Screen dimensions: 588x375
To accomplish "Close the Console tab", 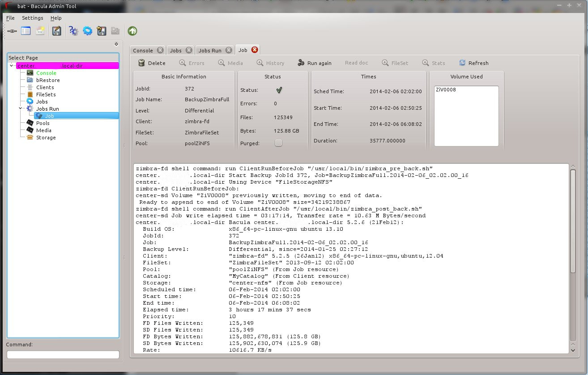I will [160, 50].
